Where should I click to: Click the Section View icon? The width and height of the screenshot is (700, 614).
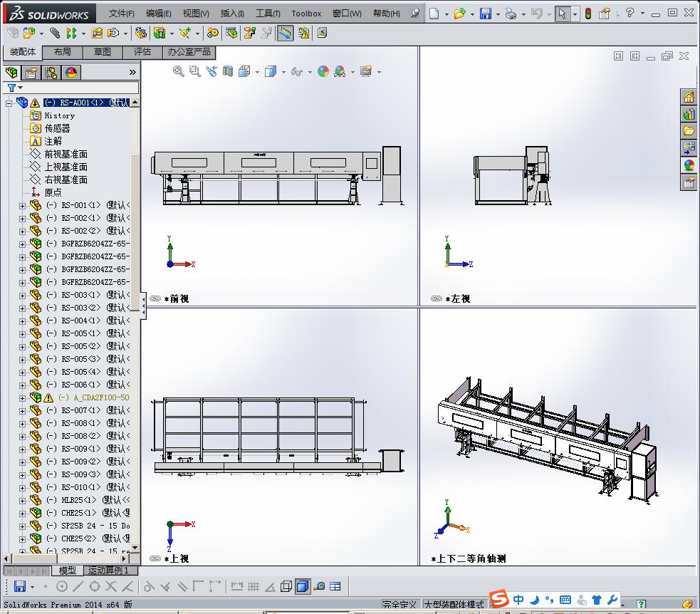tap(228, 71)
